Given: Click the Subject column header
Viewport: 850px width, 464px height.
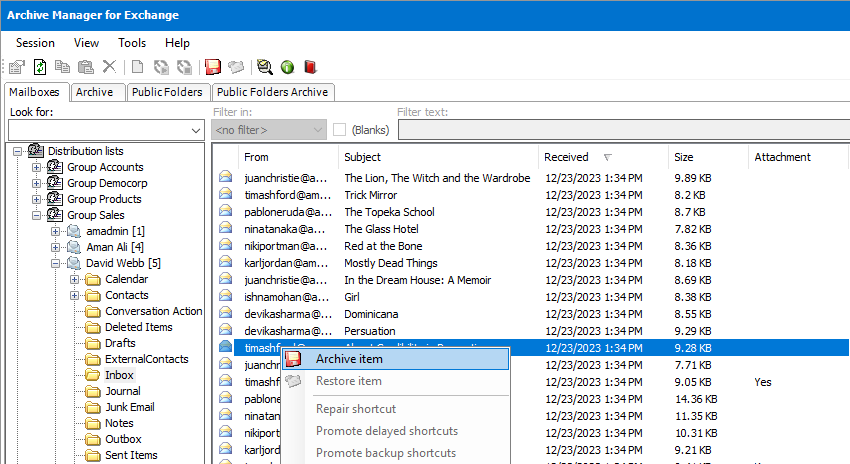Looking at the screenshot, I should (362, 157).
